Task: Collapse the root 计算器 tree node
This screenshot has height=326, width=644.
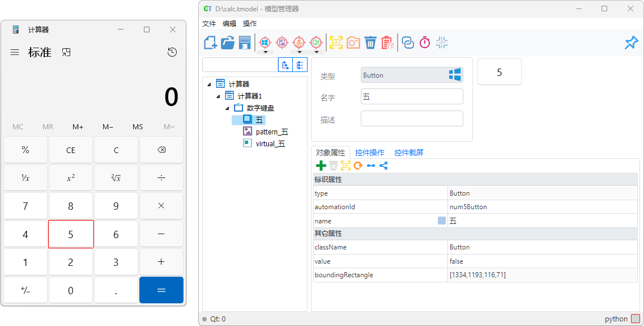Action: click(x=210, y=84)
